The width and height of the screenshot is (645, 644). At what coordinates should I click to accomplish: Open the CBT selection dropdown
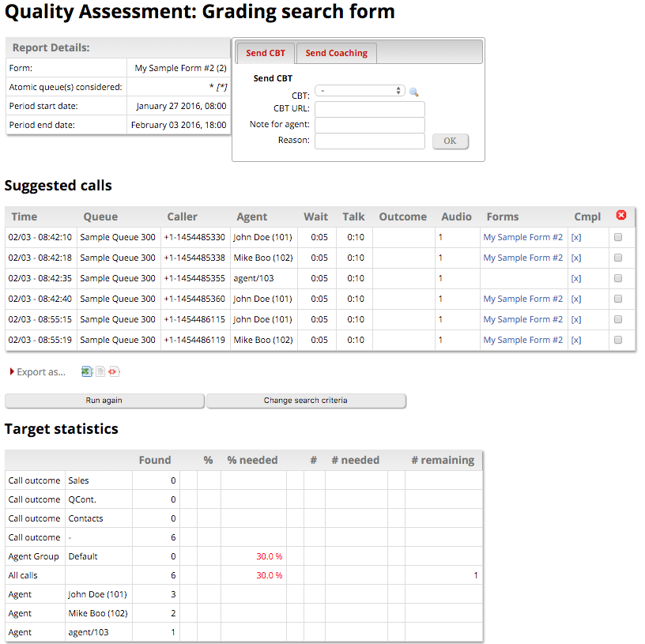(x=360, y=91)
